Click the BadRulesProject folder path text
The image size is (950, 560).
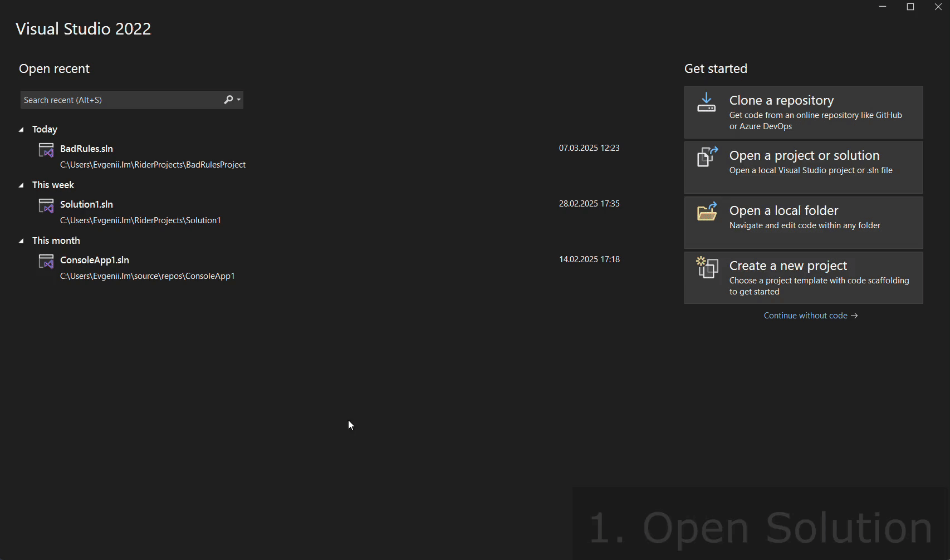(153, 165)
